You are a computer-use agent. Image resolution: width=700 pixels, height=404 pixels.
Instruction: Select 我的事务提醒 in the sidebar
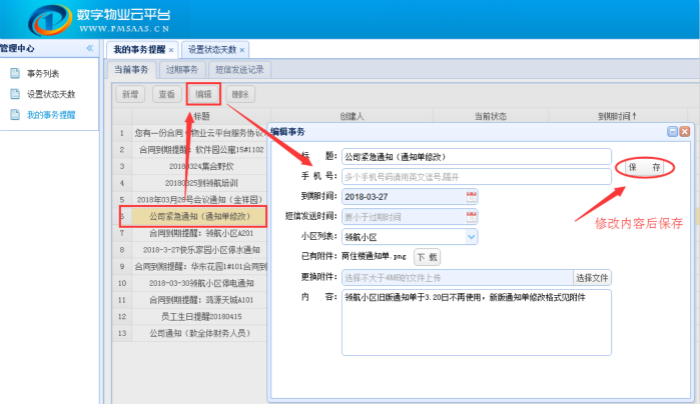click(50, 114)
